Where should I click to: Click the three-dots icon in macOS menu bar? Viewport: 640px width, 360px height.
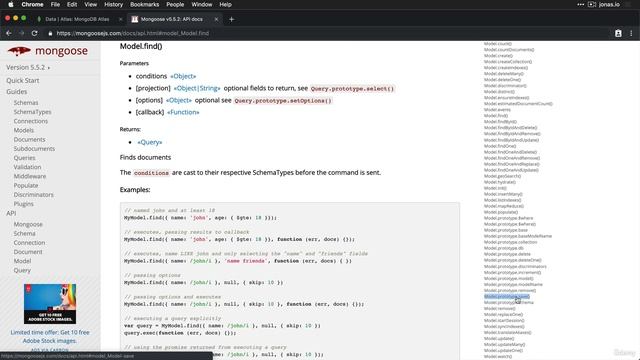580,4
